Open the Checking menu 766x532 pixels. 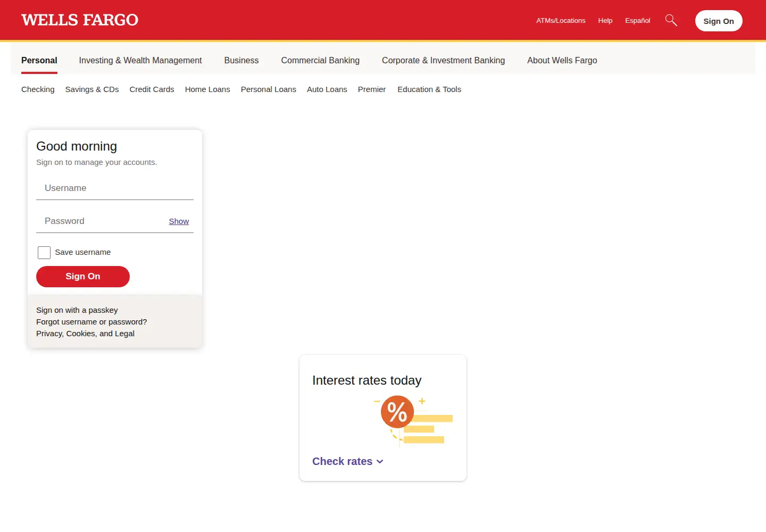point(38,89)
